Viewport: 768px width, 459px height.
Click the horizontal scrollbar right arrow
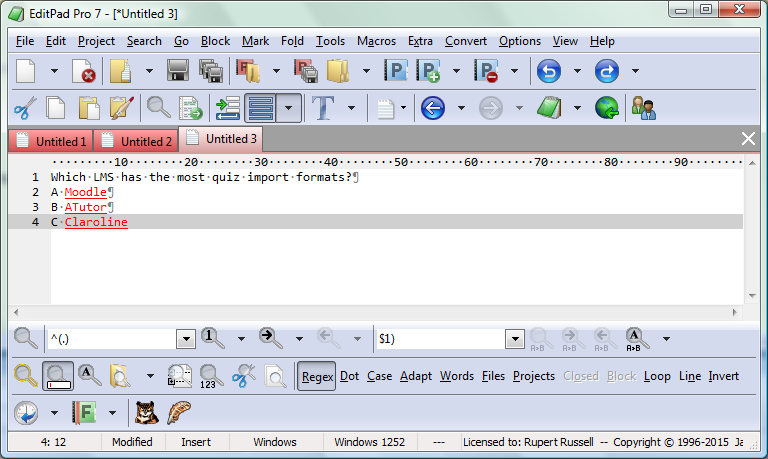(x=735, y=312)
